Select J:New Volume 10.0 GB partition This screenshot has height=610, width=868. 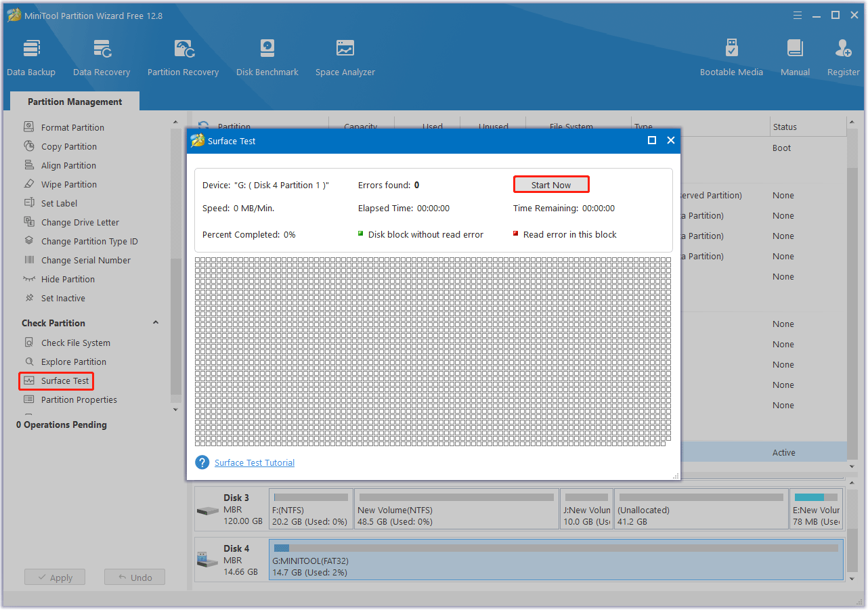click(x=587, y=508)
